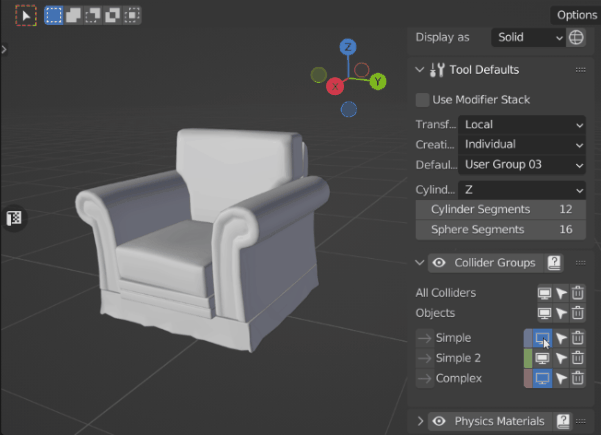Choose Subtract selection mode
Image resolution: width=601 pixels, height=435 pixels.
pos(93,15)
